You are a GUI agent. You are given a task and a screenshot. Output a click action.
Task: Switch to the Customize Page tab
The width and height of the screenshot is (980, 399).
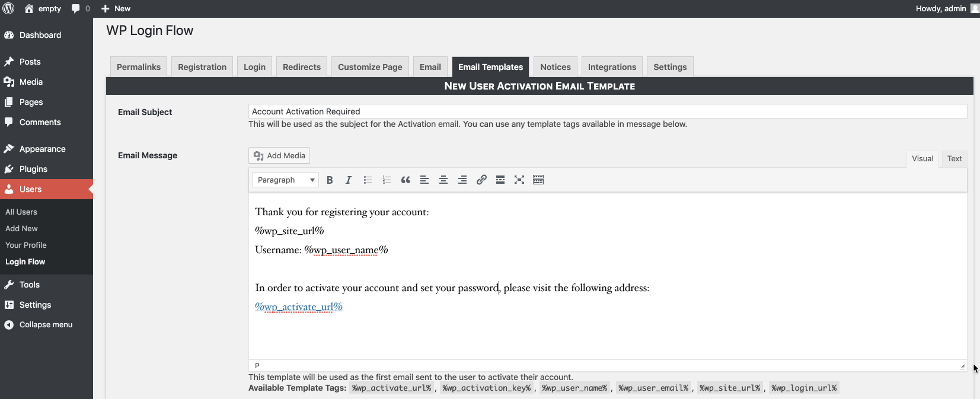click(x=370, y=67)
